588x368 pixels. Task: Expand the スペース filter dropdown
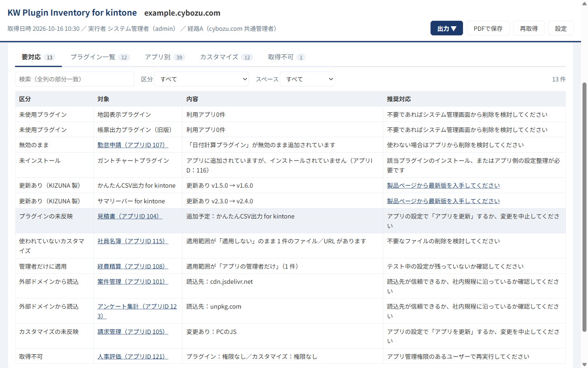[307, 79]
